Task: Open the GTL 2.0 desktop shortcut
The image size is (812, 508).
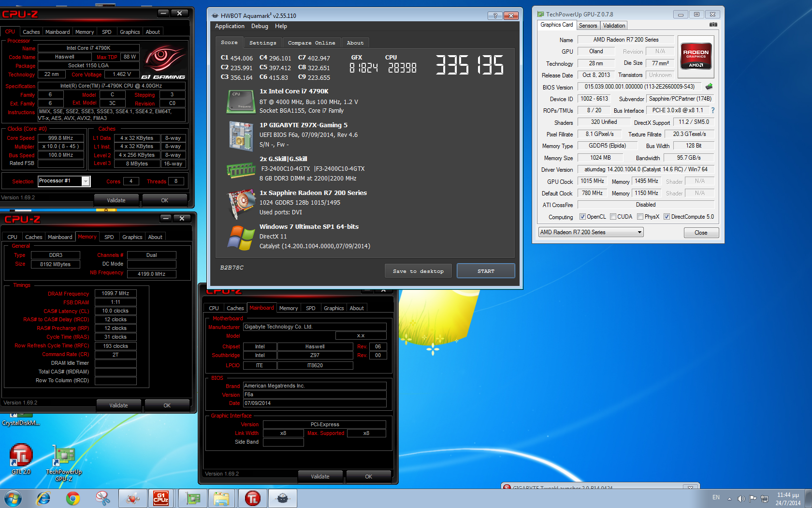Action: click(21, 459)
